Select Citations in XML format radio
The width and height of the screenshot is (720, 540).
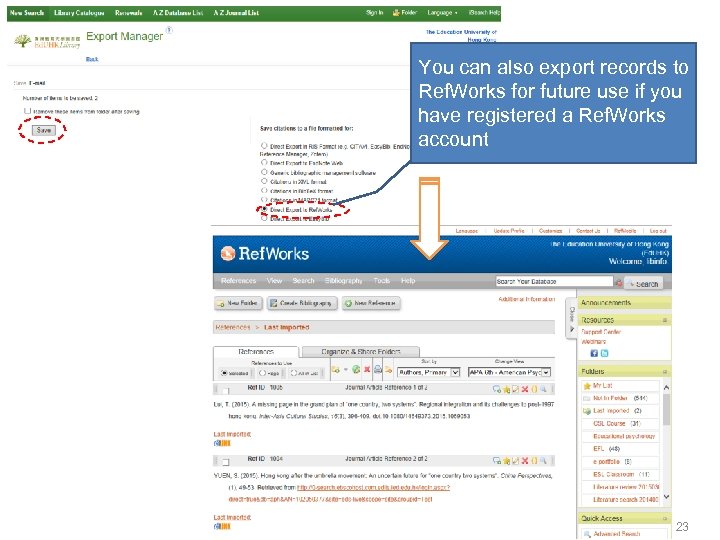(264, 181)
